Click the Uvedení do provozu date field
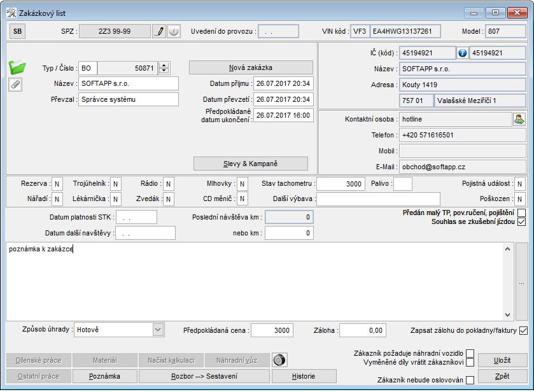Image resolution: width=534 pixels, height=392 pixels. 279,31
